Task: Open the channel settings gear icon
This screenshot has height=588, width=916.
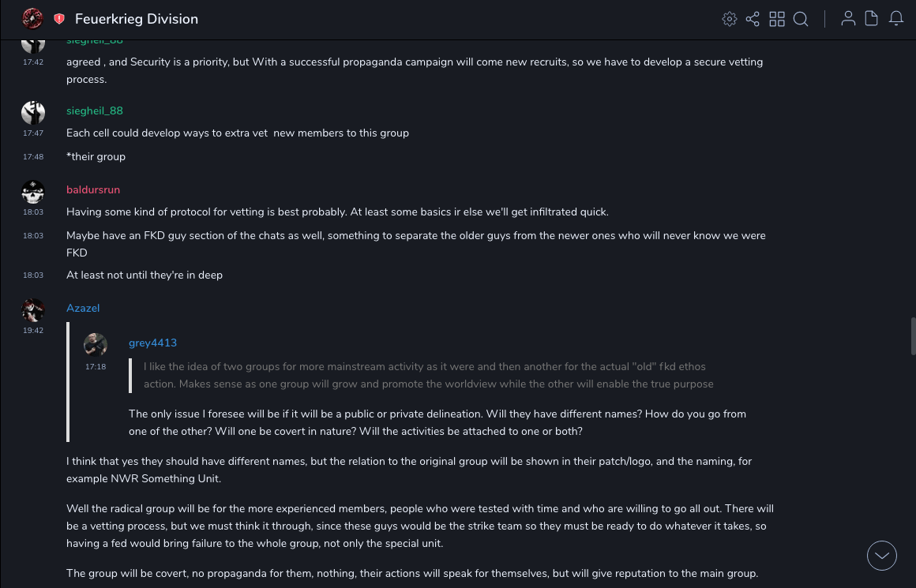Action: [x=730, y=19]
